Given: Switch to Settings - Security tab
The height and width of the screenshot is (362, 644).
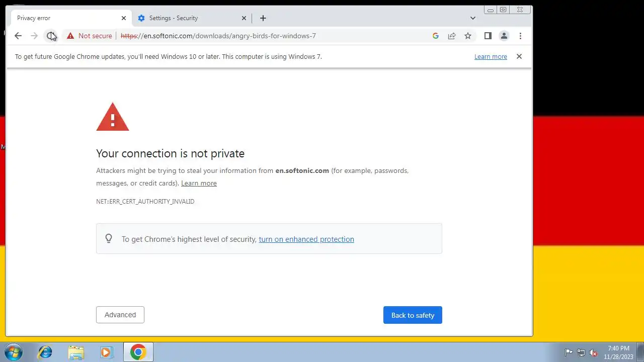Looking at the screenshot, I should click(192, 18).
